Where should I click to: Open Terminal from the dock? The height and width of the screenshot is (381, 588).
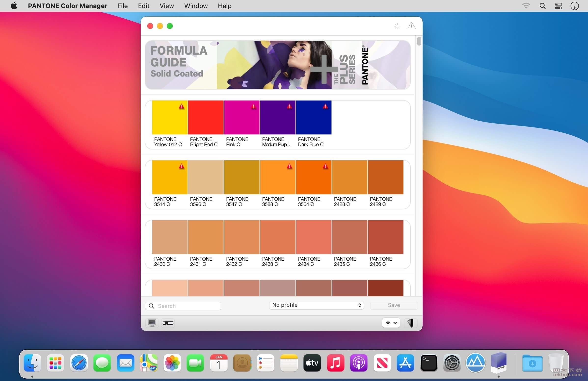pyautogui.click(x=429, y=363)
